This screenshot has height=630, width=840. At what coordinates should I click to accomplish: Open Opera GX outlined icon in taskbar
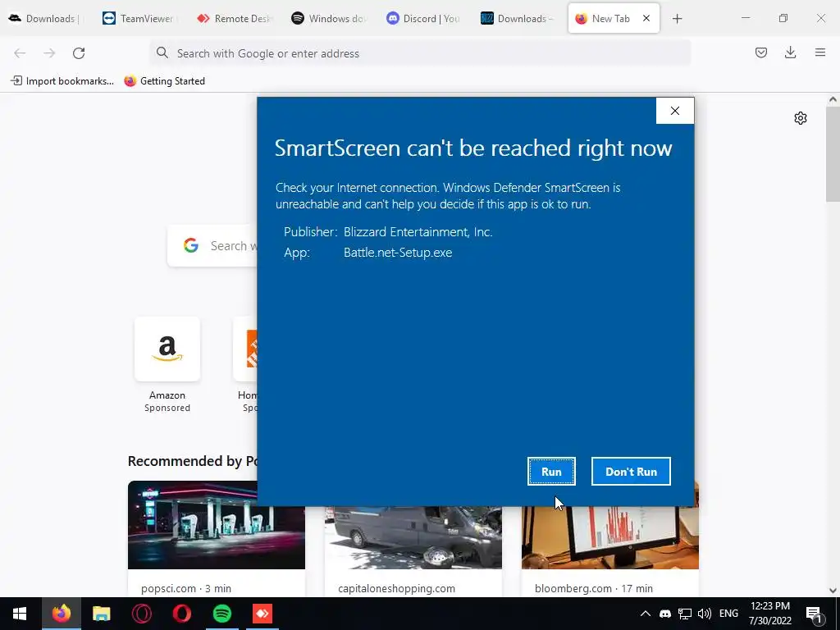coord(141,614)
